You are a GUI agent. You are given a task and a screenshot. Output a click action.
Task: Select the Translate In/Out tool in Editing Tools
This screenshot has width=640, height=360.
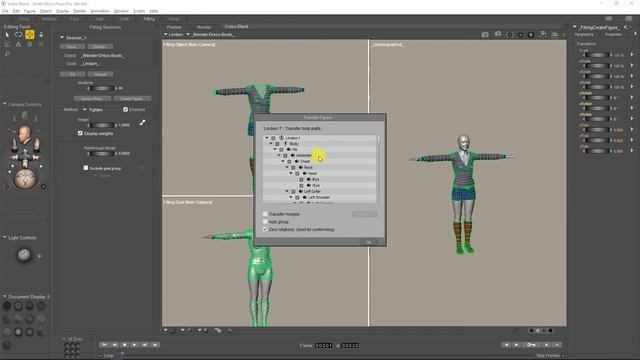[x=41, y=35]
